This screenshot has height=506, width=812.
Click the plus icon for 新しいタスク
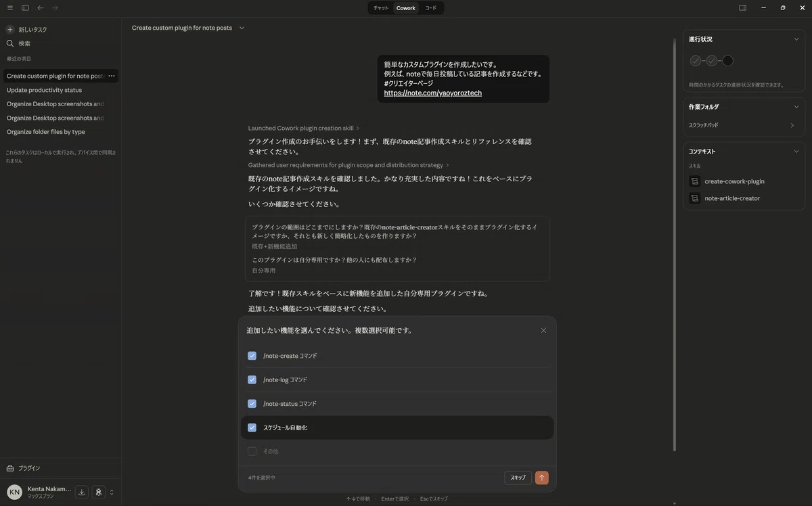point(10,30)
